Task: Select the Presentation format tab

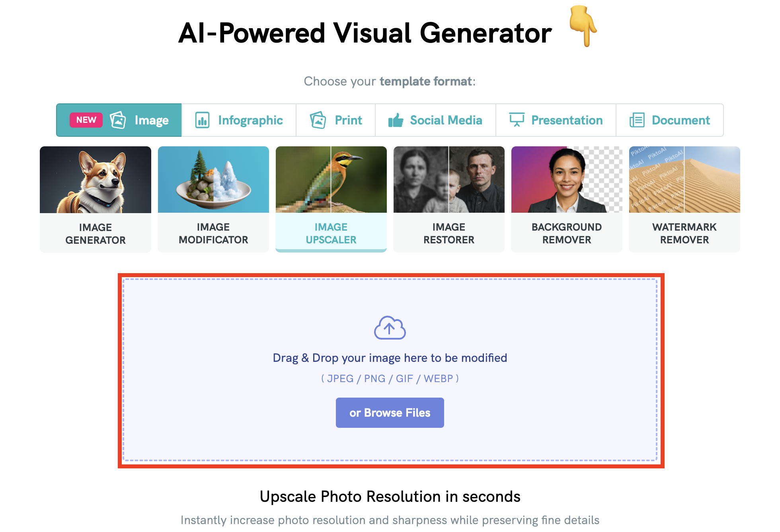Action: point(556,120)
